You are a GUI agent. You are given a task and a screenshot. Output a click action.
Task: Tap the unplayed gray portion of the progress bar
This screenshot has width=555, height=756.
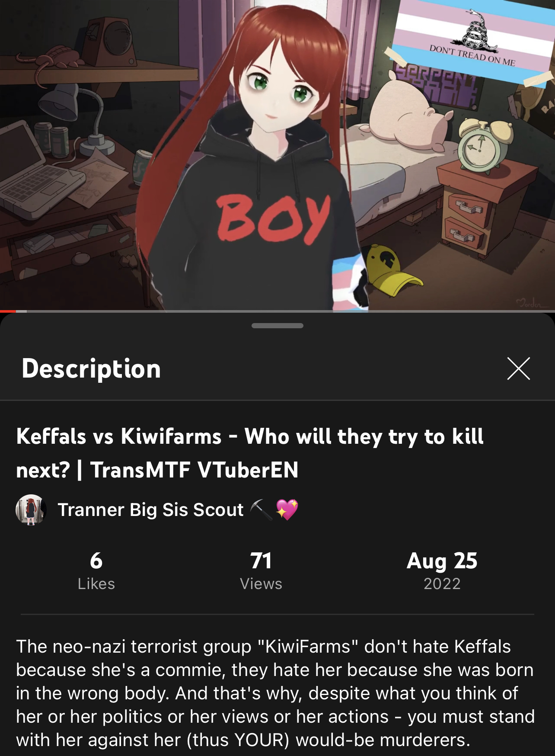point(285,311)
